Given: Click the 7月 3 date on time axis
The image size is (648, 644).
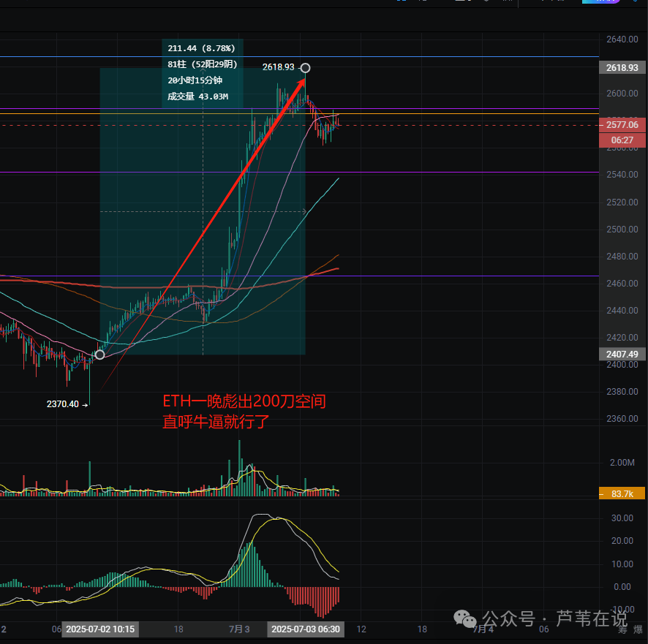Looking at the screenshot, I should point(239,629).
